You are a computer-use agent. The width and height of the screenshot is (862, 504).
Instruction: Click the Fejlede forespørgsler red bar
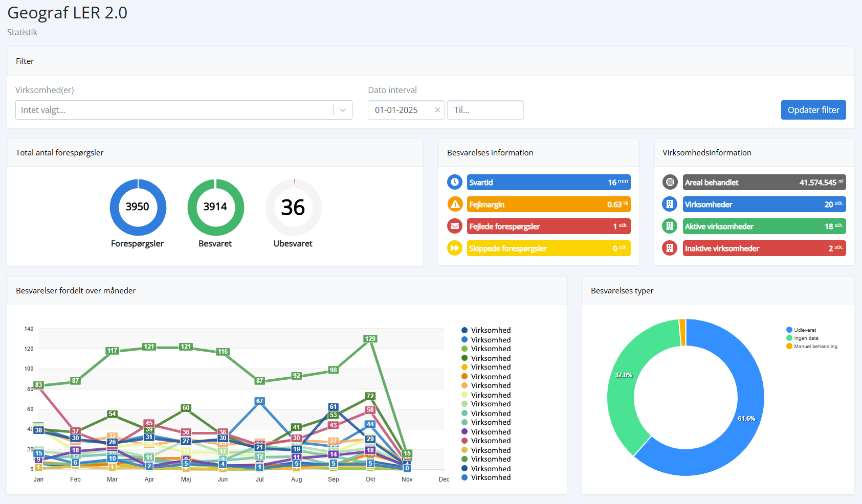tap(548, 226)
